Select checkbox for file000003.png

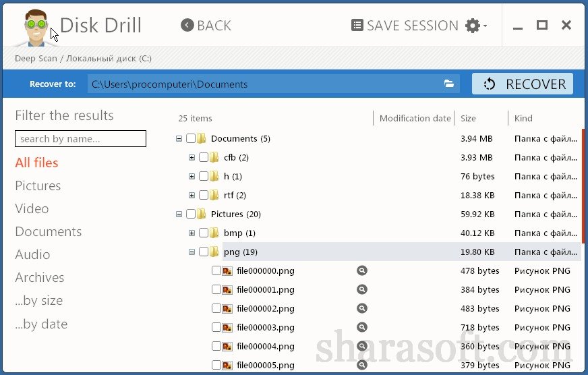click(216, 327)
